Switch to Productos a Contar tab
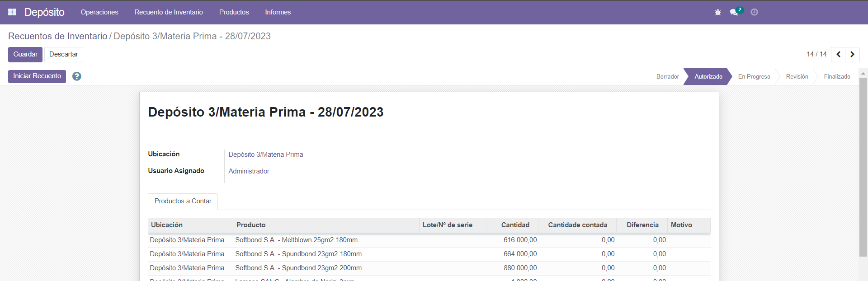868x281 pixels. click(x=183, y=201)
